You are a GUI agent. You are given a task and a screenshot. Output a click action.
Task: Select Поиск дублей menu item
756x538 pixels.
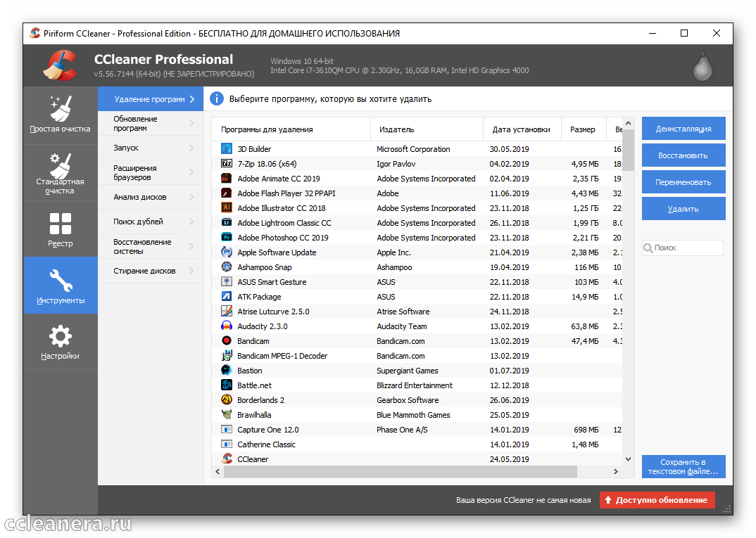(150, 222)
